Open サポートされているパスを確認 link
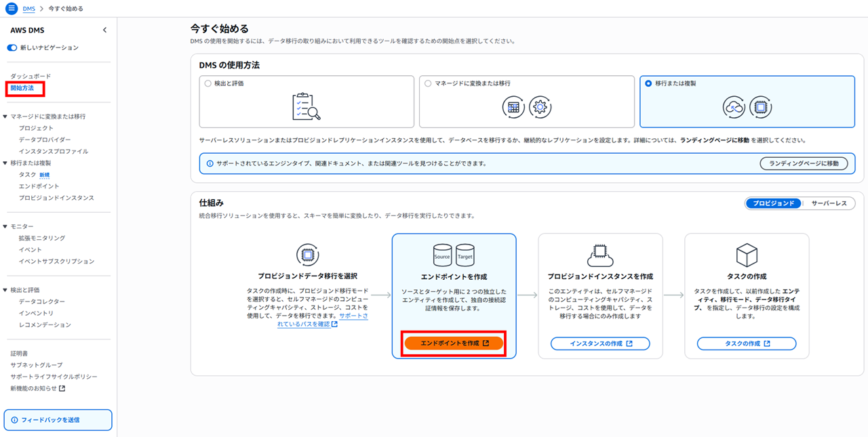This screenshot has height=437, width=868. 323,320
